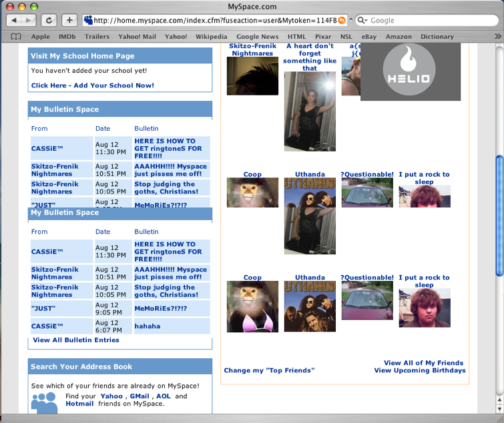Click the orange SnapBack icon in address bar

342,20
